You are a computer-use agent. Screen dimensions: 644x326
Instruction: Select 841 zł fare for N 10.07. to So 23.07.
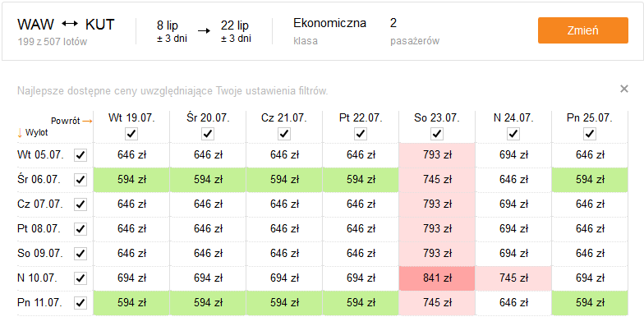(437, 278)
